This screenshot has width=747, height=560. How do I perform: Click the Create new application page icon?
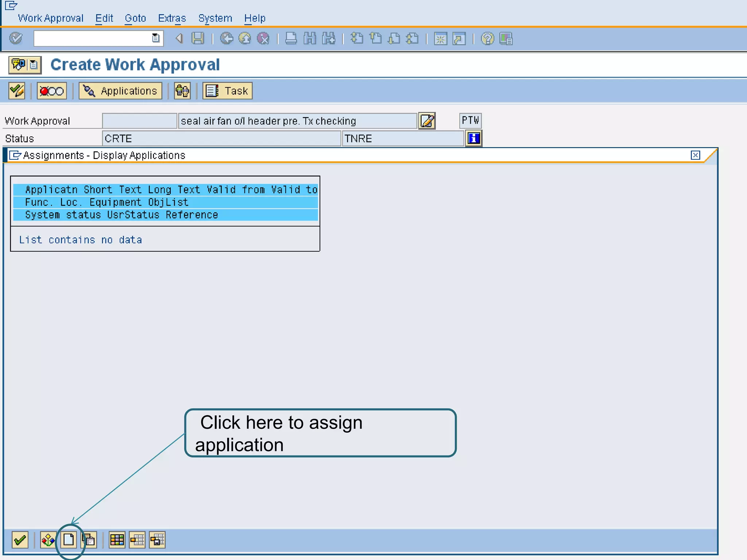(x=69, y=540)
